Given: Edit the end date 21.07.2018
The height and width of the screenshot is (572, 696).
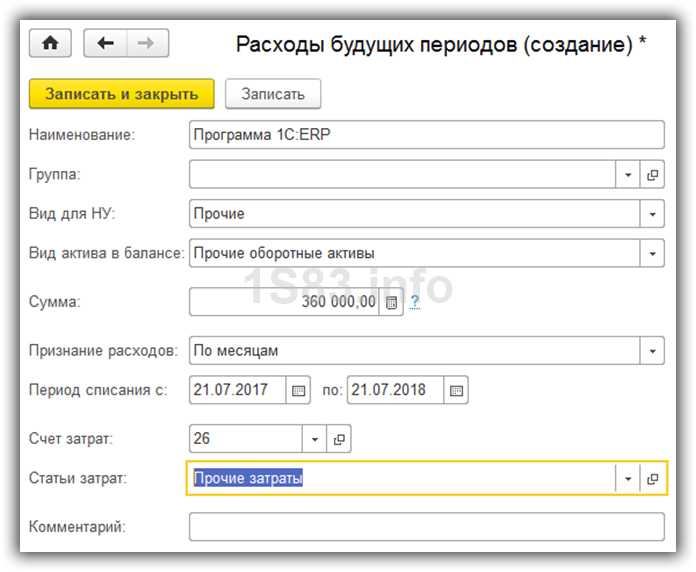Looking at the screenshot, I should (395, 390).
